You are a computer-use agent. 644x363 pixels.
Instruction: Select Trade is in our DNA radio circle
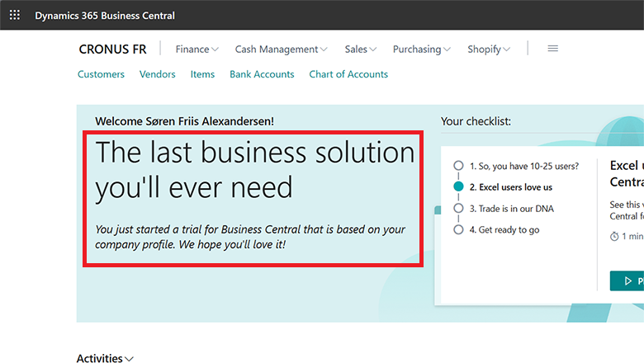pos(458,209)
